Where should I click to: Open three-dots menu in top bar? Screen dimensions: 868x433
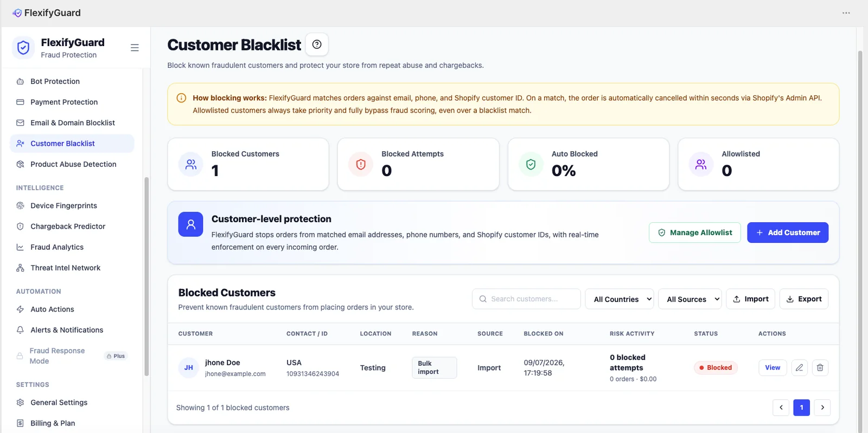point(846,13)
